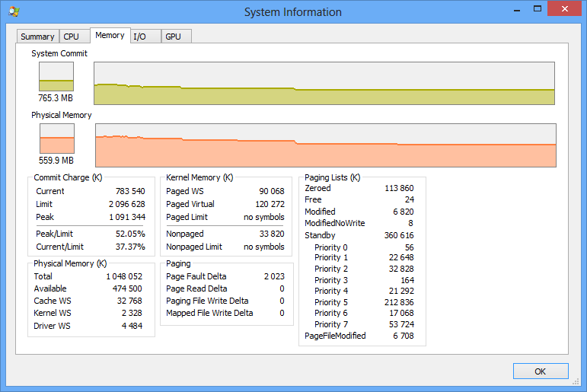Image resolution: width=587 pixels, height=392 pixels.
Task: Click the System Commit history graph
Action: pyautogui.click(x=324, y=83)
